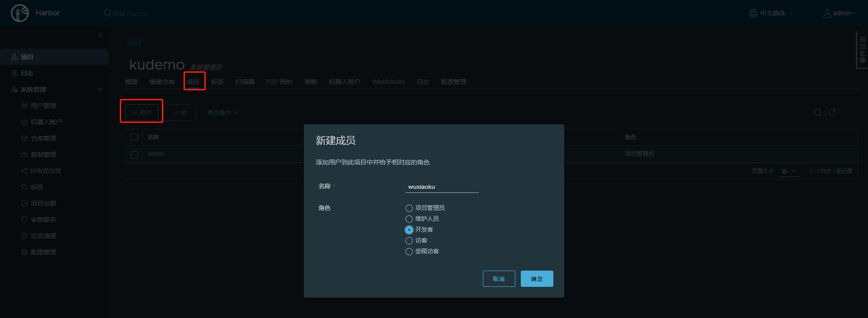Screen dimensions: 868x318
Task: Open the page size dropdown
Action: [x=789, y=171]
